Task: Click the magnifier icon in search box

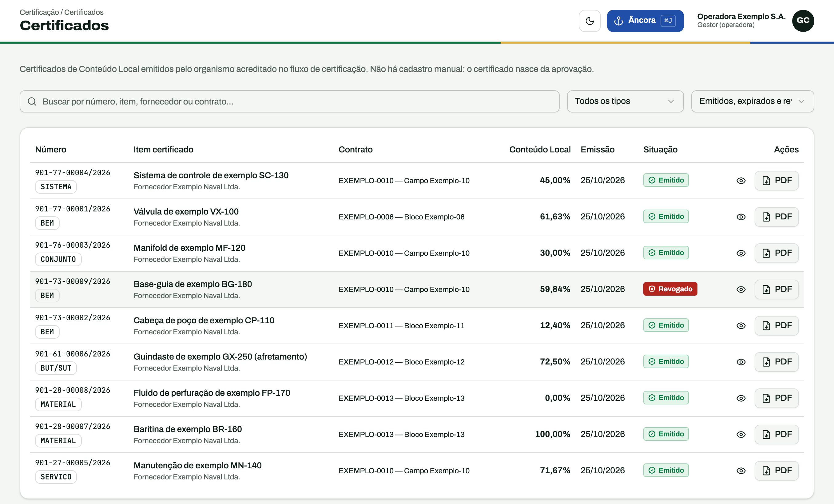Action: point(32,101)
